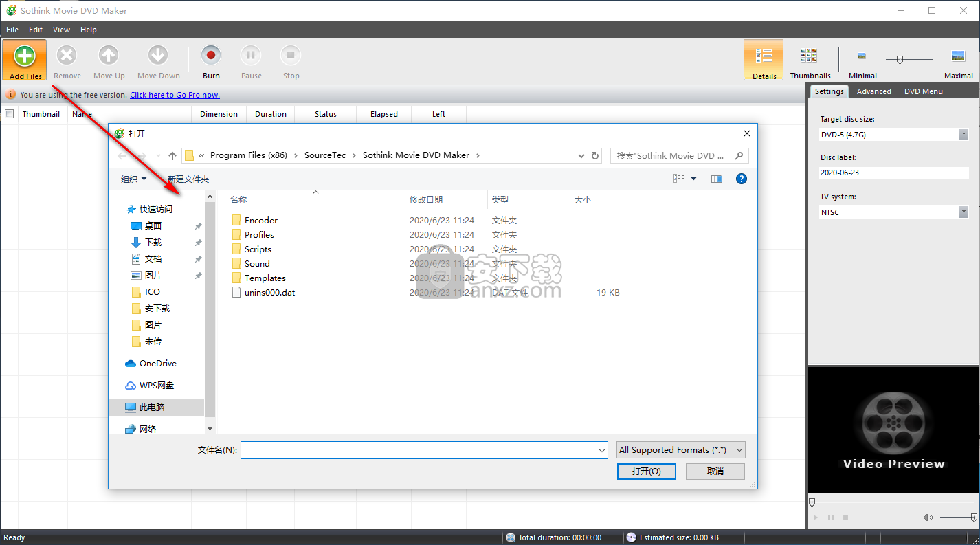
Task: Switch to Thumbnails view mode
Action: pos(809,56)
